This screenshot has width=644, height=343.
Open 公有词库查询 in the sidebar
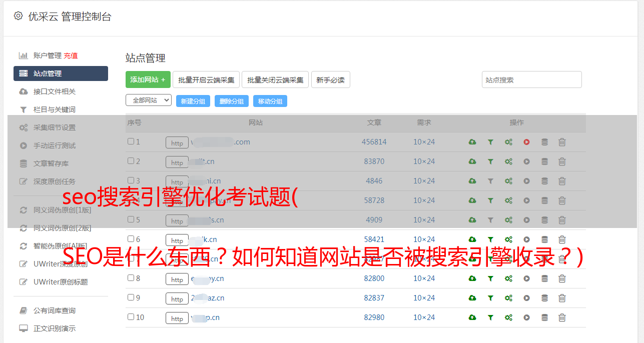click(55, 311)
